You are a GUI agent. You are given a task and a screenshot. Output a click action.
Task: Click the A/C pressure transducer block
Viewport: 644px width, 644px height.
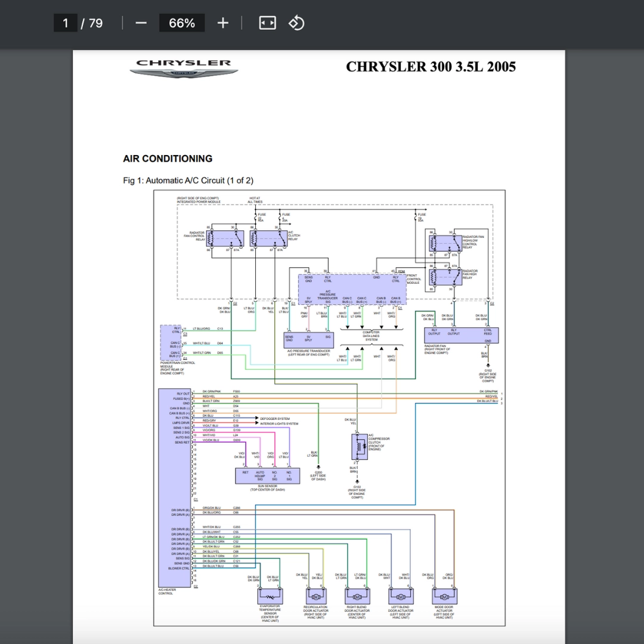pos(308,340)
